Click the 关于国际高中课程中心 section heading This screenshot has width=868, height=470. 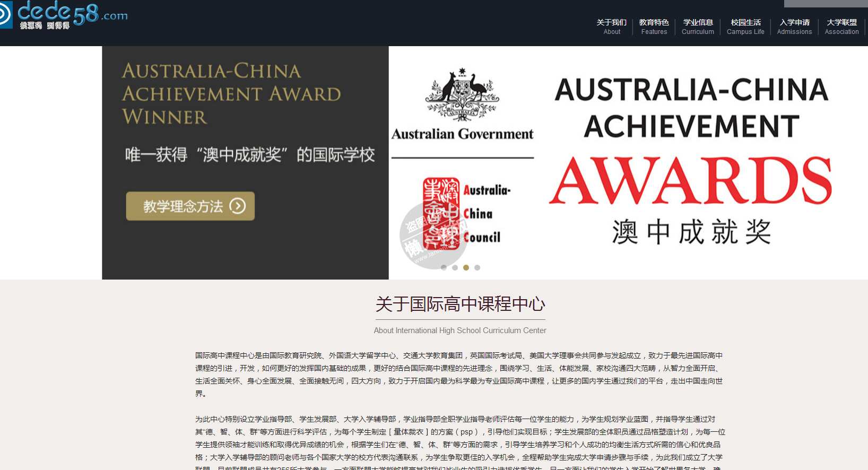click(460, 304)
